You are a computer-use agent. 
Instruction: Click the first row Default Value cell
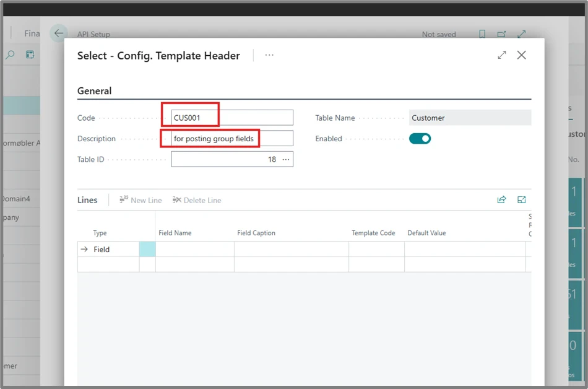tap(465, 250)
